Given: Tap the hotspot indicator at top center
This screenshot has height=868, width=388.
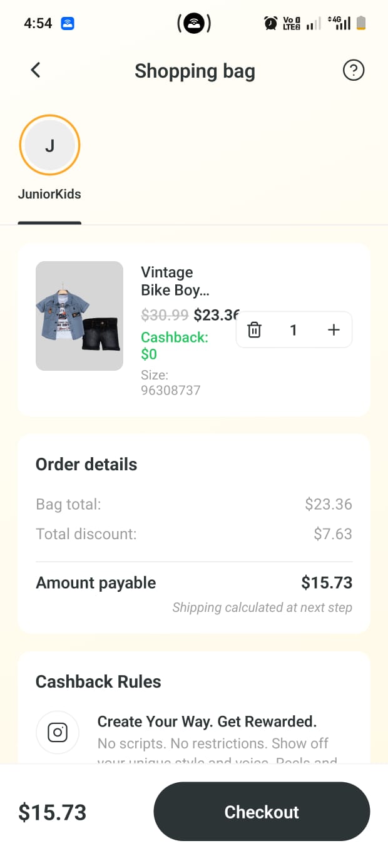Looking at the screenshot, I should pyautogui.click(x=194, y=24).
